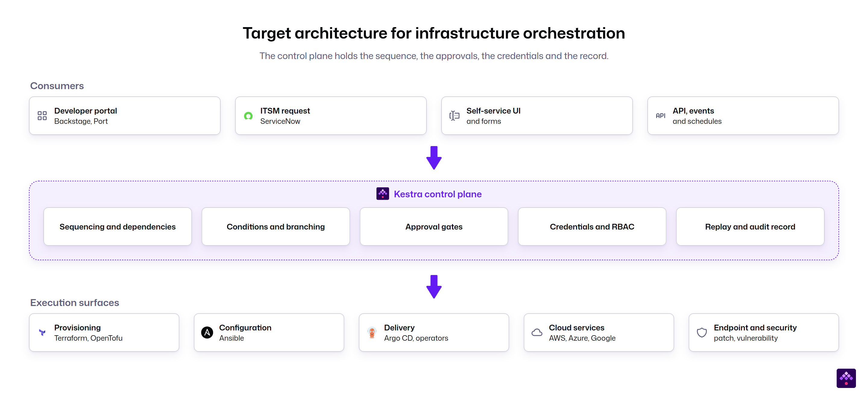Screen dimensions: 868x400
Task: Click the ServiceNow green circle icon
Action: 248,116
